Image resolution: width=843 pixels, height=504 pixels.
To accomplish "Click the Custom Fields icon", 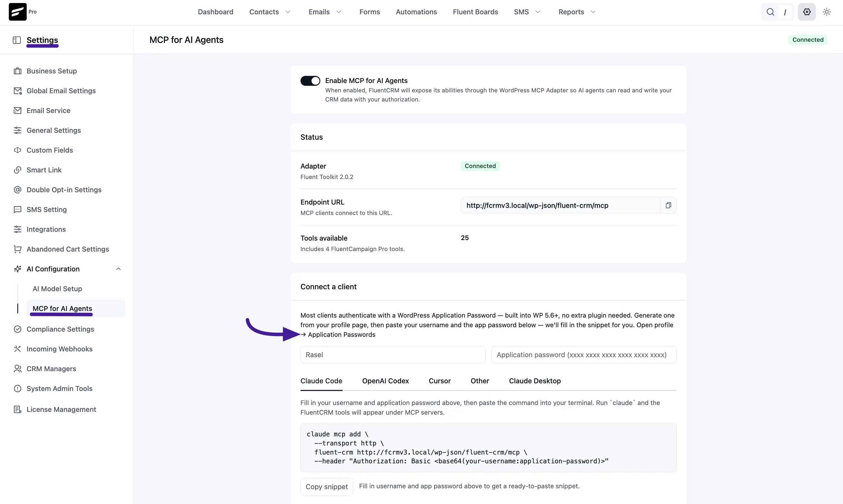I will 18,150.
